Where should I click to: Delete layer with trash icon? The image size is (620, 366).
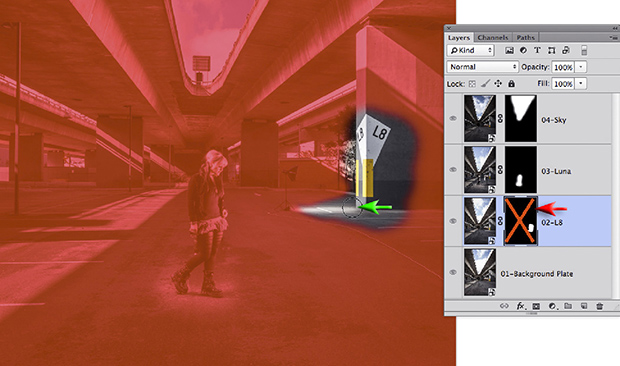pos(599,306)
